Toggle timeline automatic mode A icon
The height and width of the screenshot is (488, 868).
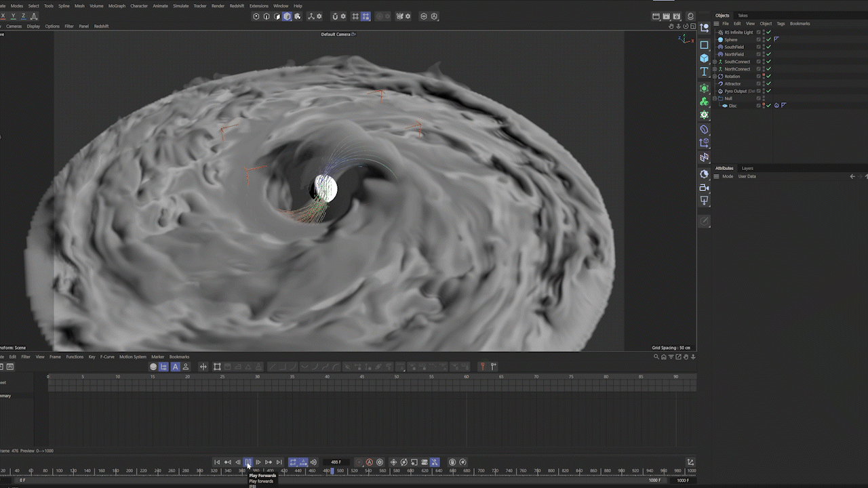[x=175, y=367]
